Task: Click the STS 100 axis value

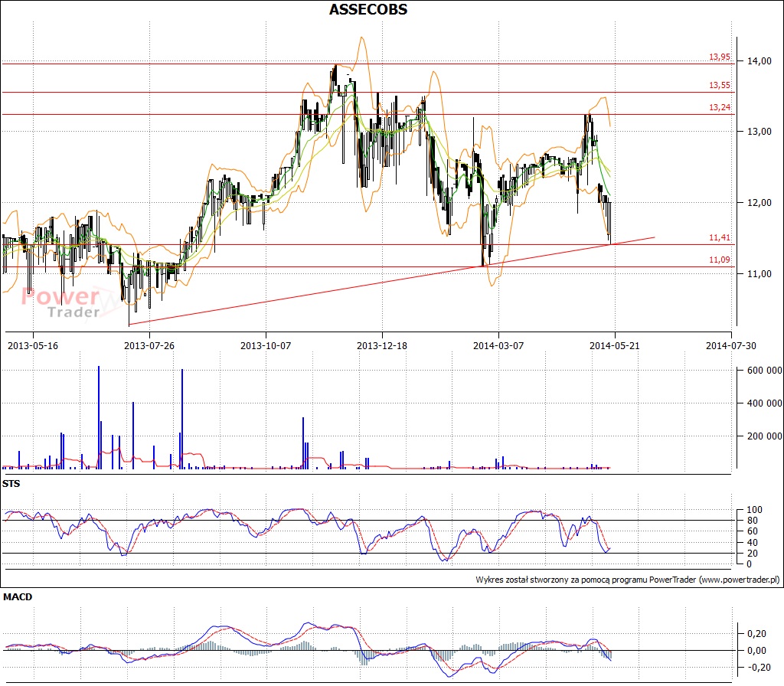Action: point(754,510)
